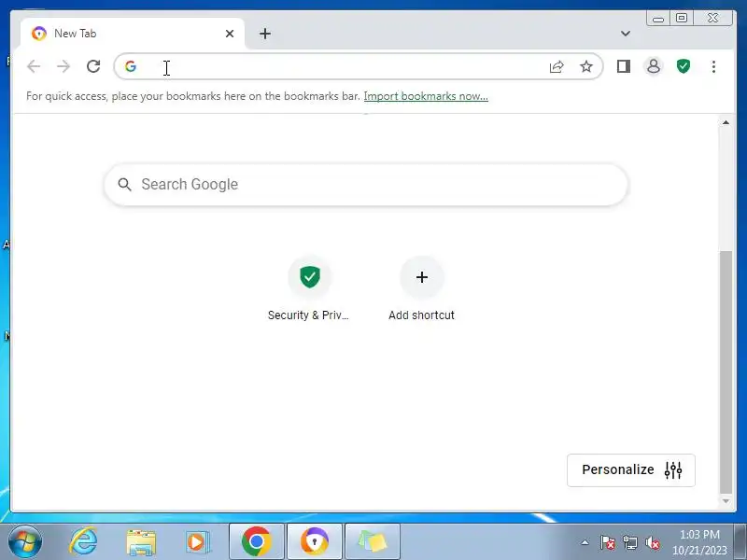The image size is (747, 560).
Task: Open the user profile avatar icon
Action: point(654,66)
